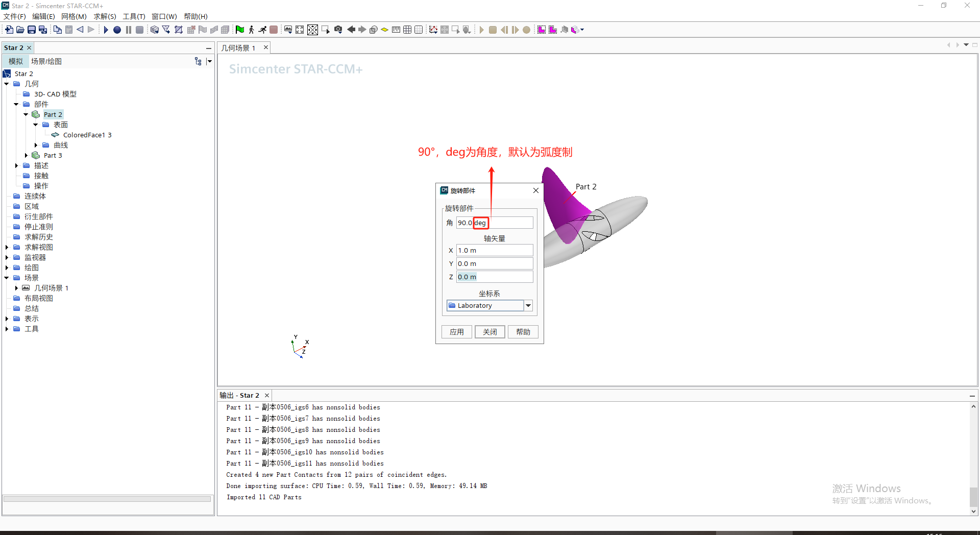The height and width of the screenshot is (535, 980).
Task: Click the walking figure Step icon
Action: coord(251,30)
